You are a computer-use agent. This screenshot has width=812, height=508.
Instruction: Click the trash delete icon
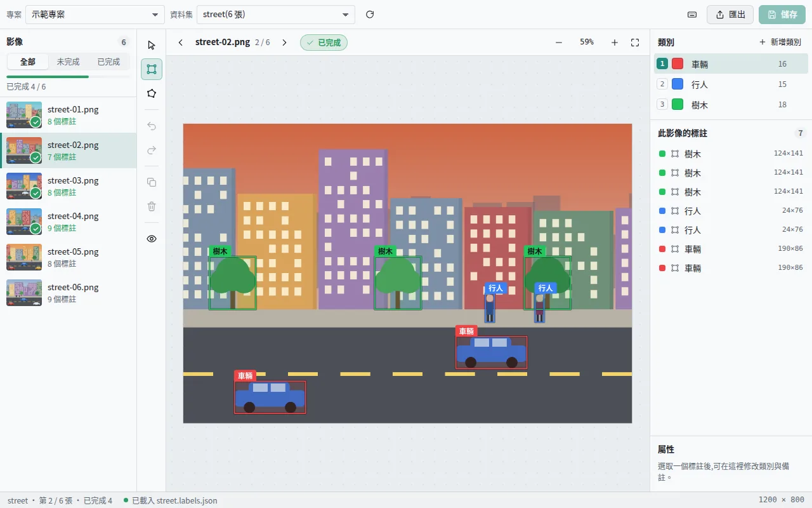pos(151,206)
